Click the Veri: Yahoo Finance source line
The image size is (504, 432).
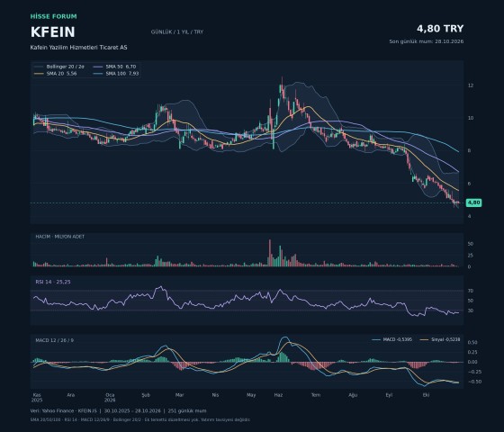[118, 410]
